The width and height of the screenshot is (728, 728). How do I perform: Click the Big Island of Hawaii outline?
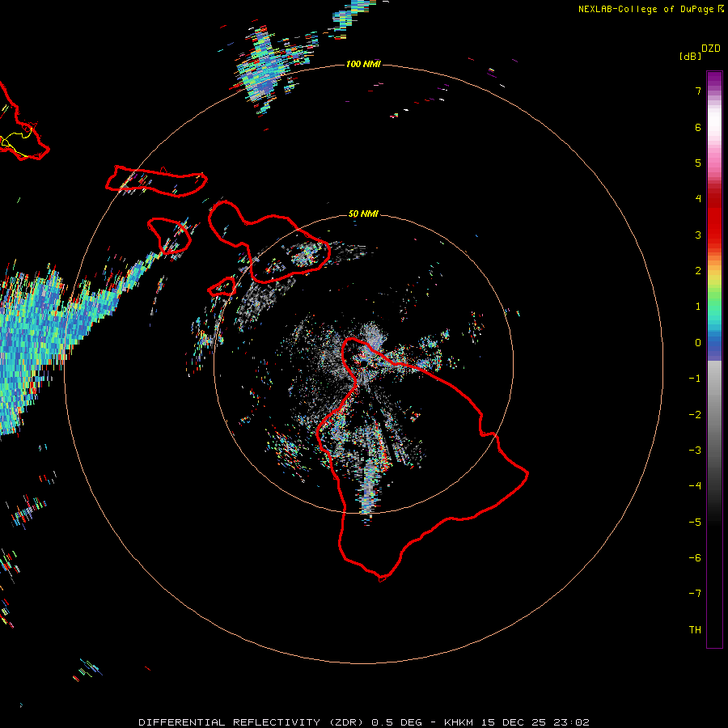(x=422, y=459)
